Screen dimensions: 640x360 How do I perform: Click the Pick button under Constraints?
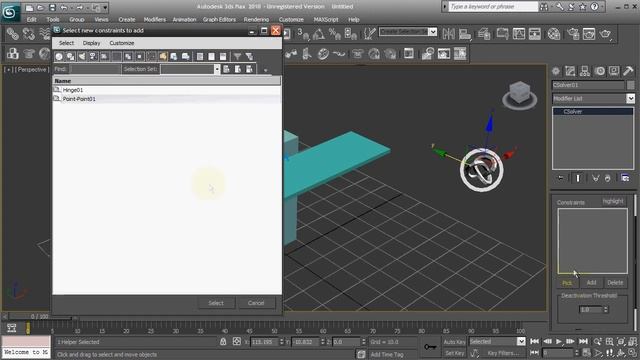pyautogui.click(x=567, y=282)
